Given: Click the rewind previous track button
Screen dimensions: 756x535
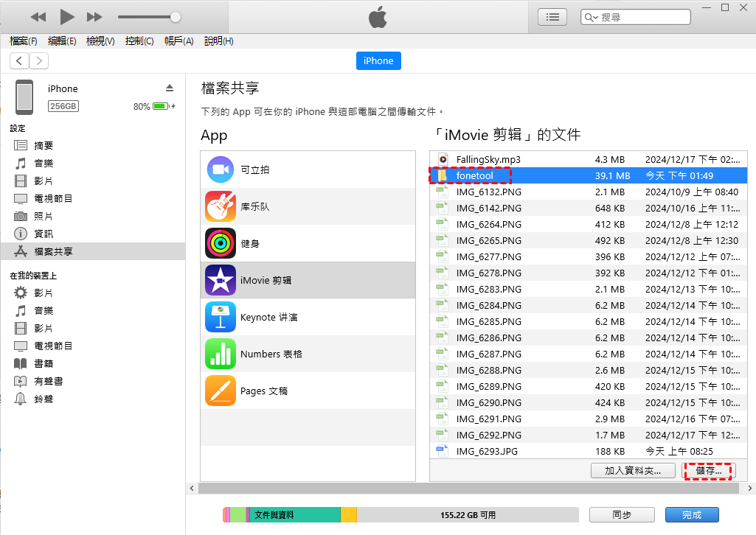Looking at the screenshot, I should (38, 16).
